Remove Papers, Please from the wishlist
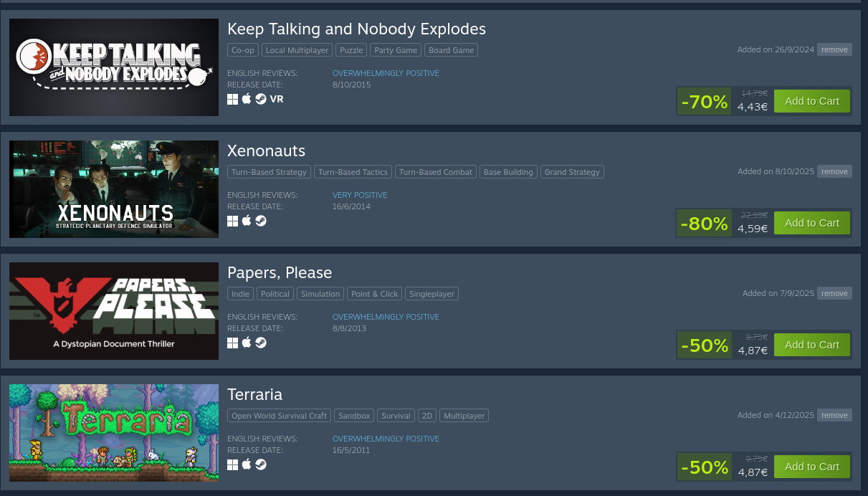This screenshot has width=868, height=496. coord(834,293)
